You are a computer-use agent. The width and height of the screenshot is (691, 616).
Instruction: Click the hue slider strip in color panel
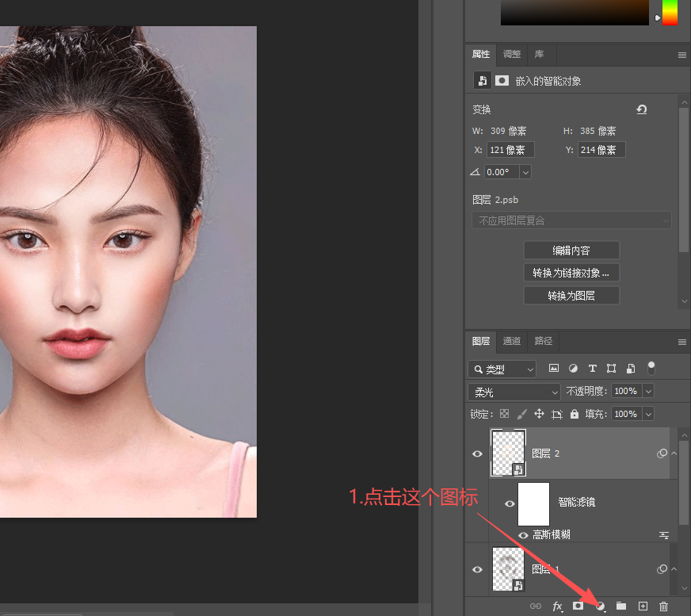670,13
